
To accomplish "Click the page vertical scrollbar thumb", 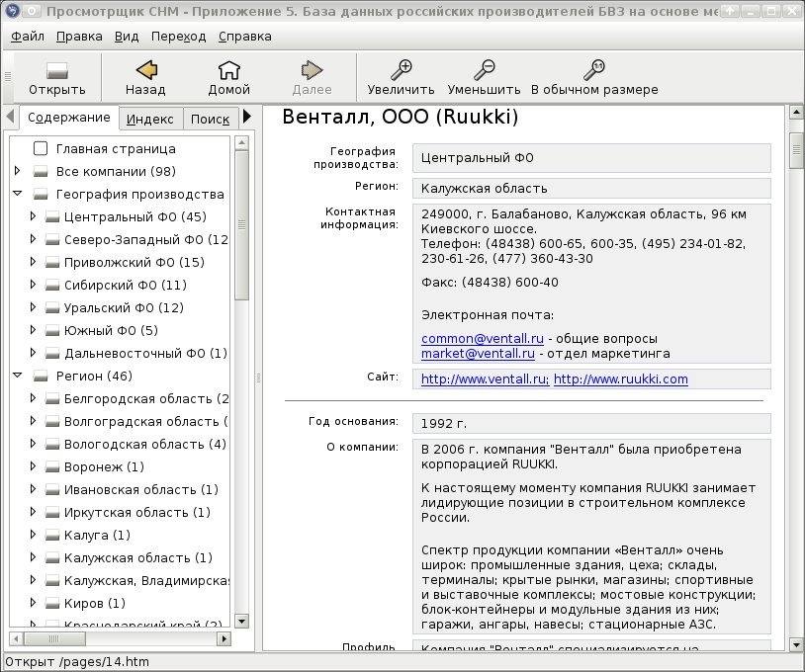I will (x=796, y=150).
